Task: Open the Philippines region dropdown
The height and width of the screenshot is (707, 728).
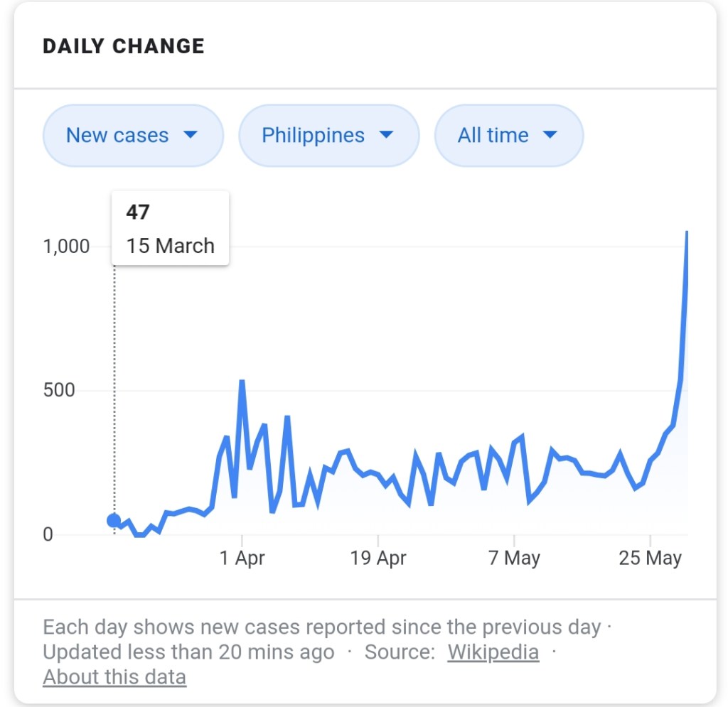Action: [x=328, y=136]
